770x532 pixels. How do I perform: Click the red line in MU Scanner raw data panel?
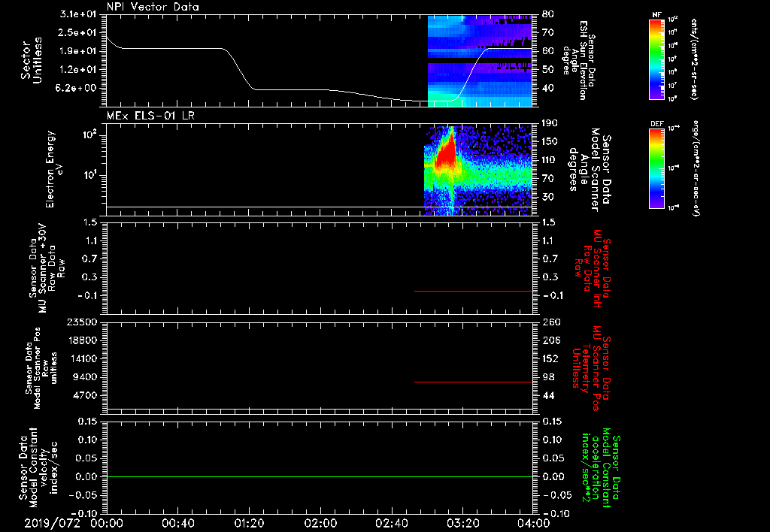click(x=474, y=291)
